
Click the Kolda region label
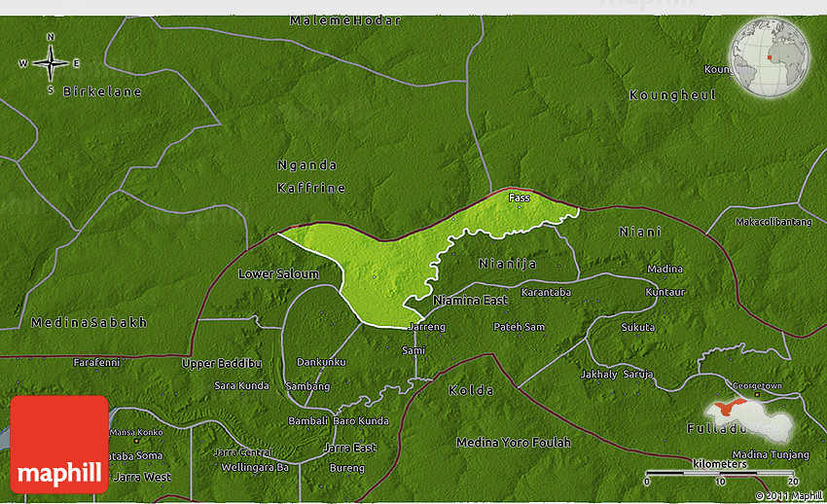[x=472, y=391]
